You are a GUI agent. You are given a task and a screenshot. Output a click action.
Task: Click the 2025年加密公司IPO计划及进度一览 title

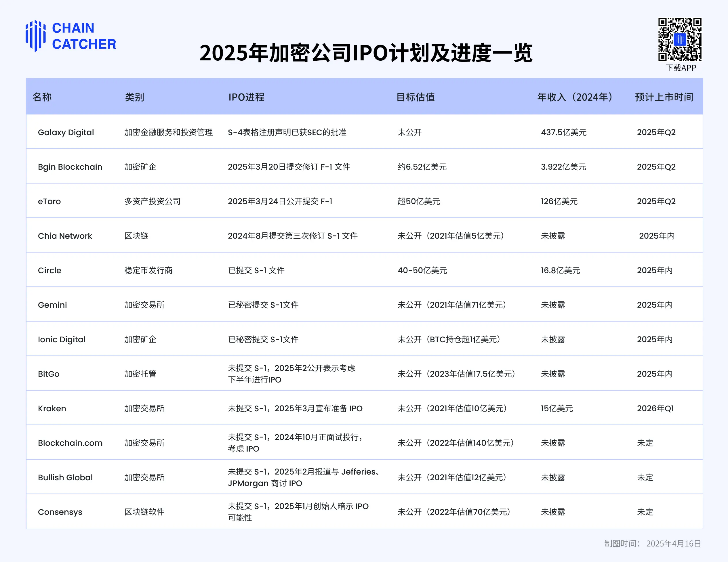click(x=366, y=52)
